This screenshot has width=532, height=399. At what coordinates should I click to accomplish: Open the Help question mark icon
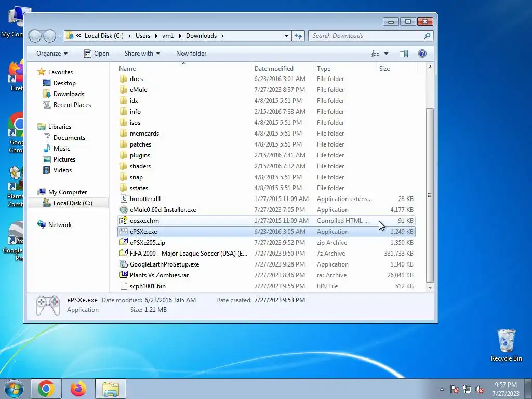point(422,54)
